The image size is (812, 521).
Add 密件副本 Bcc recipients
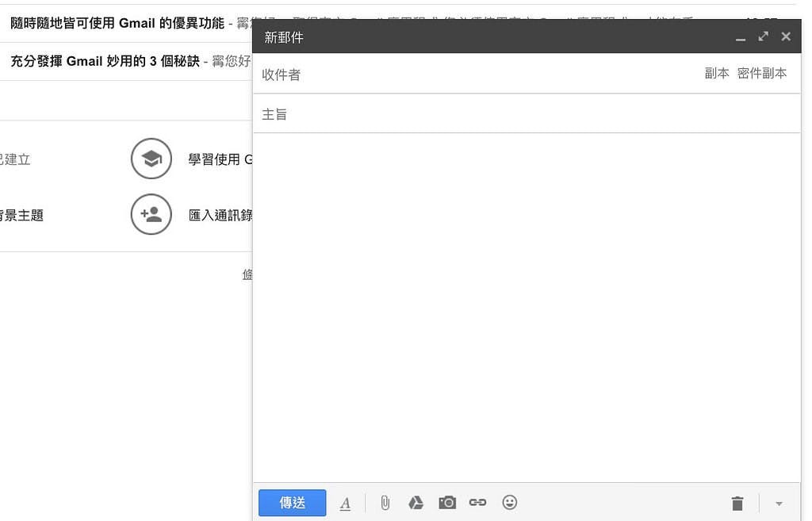click(762, 74)
